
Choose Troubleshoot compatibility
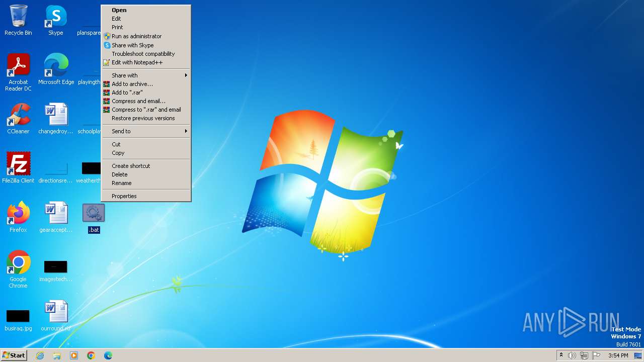point(146,54)
